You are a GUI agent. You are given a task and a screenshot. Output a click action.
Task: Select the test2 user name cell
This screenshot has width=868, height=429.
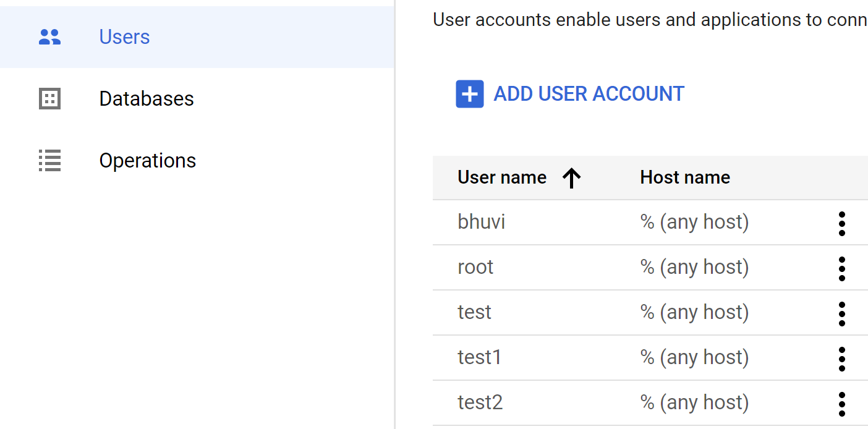tap(480, 402)
